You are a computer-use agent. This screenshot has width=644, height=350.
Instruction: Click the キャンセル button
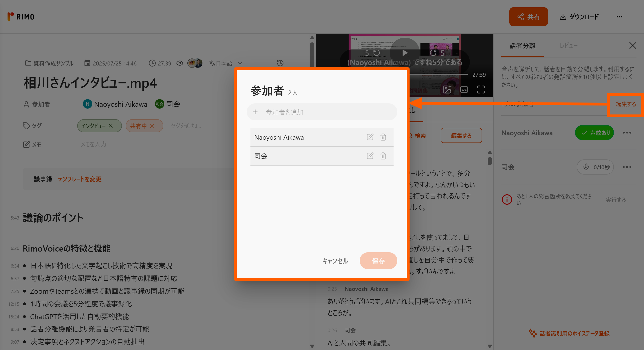[x=335, y=261]
